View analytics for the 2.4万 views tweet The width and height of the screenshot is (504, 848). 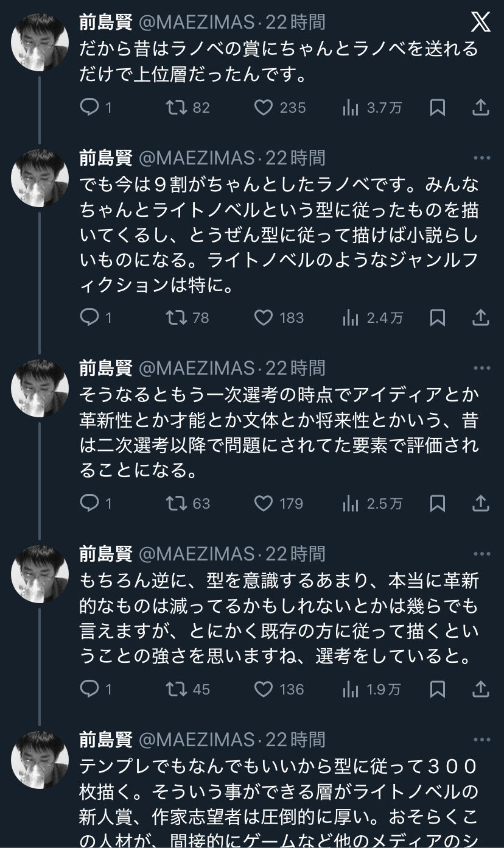[x=351, y=318]
